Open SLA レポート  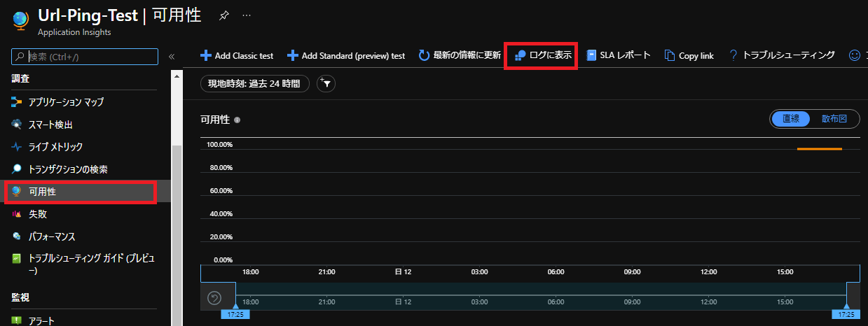point(619,55)
